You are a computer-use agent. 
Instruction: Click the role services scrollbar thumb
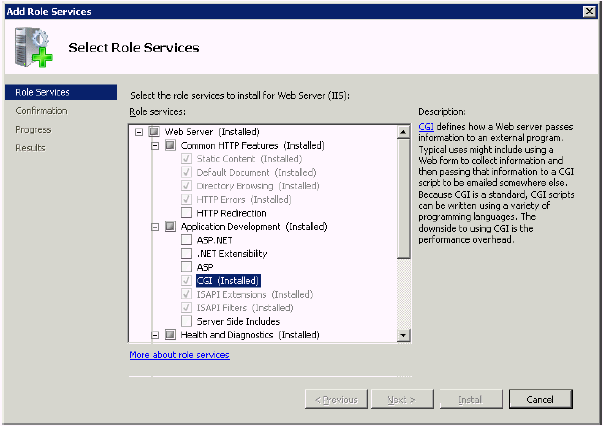(x=403, y=198)
